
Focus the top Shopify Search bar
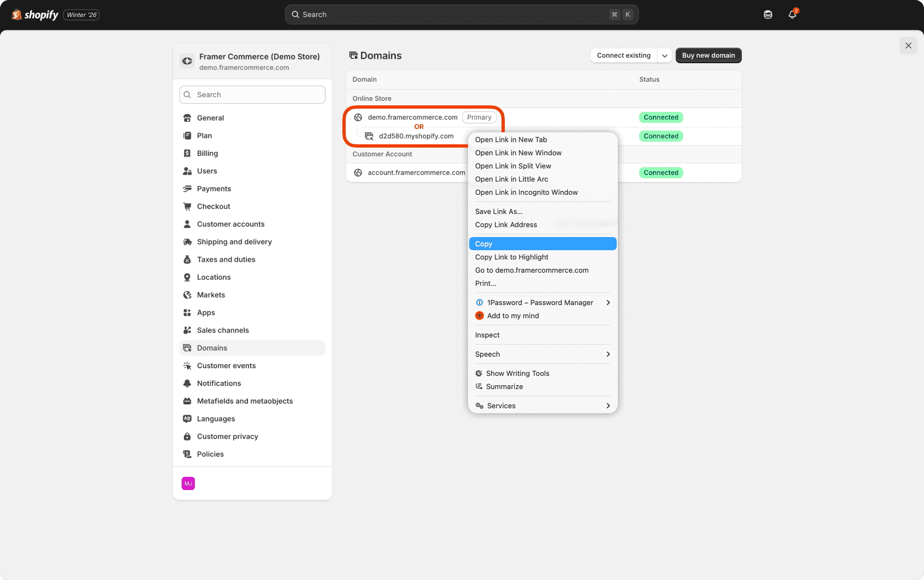pyautogui.click(x=461, y=15)
